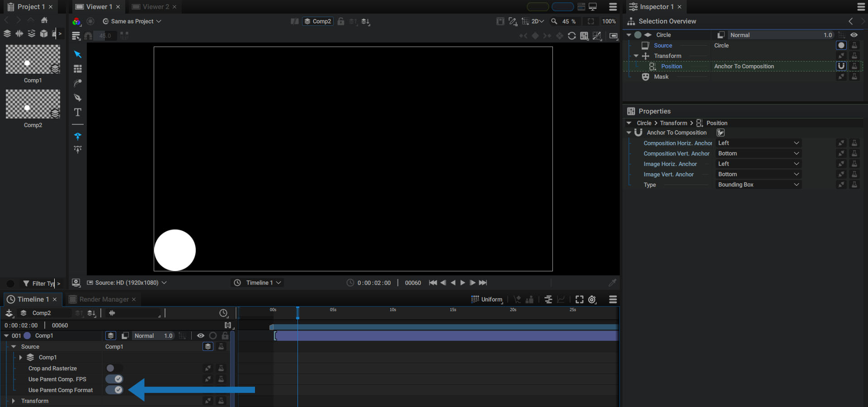Open the viewer color channels icon
The width and height of the screenshot is (868, 407).
(77, 21)
